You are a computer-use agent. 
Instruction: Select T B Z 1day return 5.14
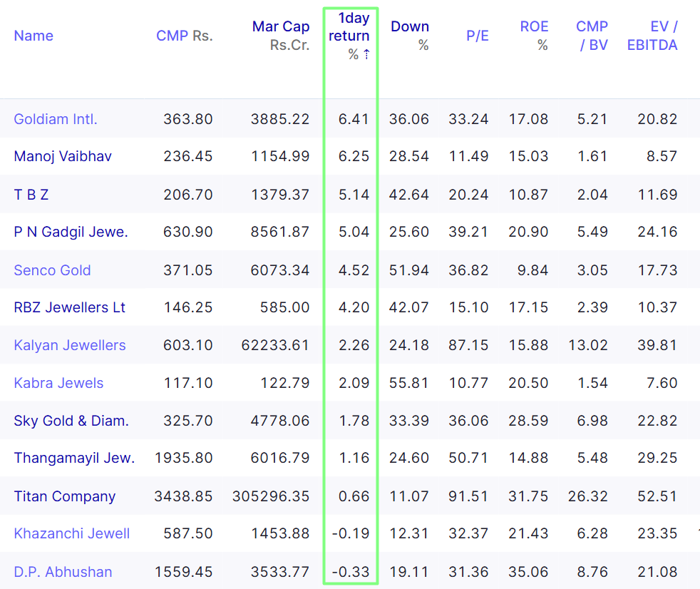(354, 195)
